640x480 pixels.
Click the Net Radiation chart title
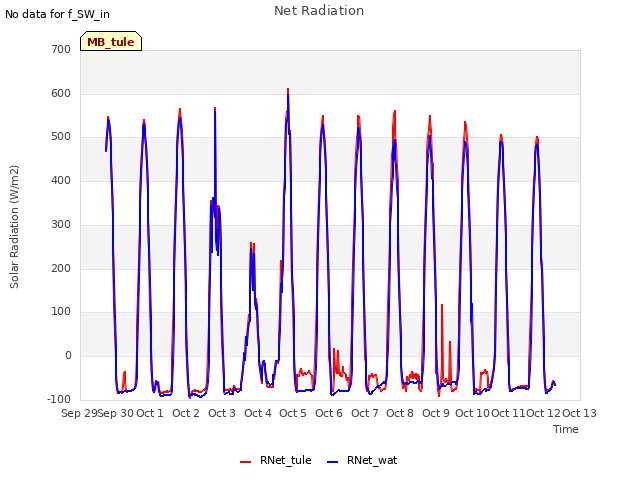(319, 11)
